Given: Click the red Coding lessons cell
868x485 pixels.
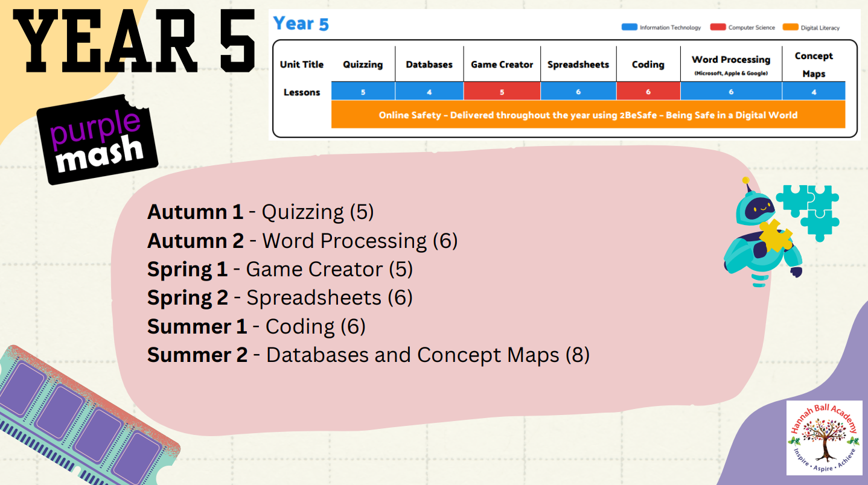Looking at the screenshot, I should [x=648, y=92].
